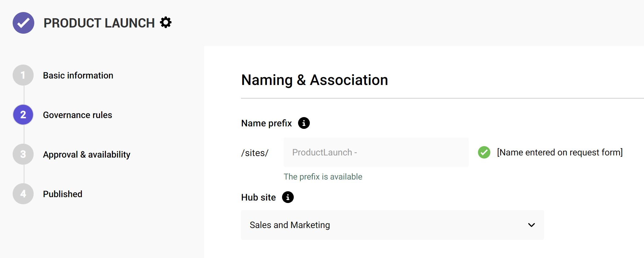The width and height of the screenshot is (644, 258).
Task: Click the green prefix availability checkmark
Action: pos(484,152)
